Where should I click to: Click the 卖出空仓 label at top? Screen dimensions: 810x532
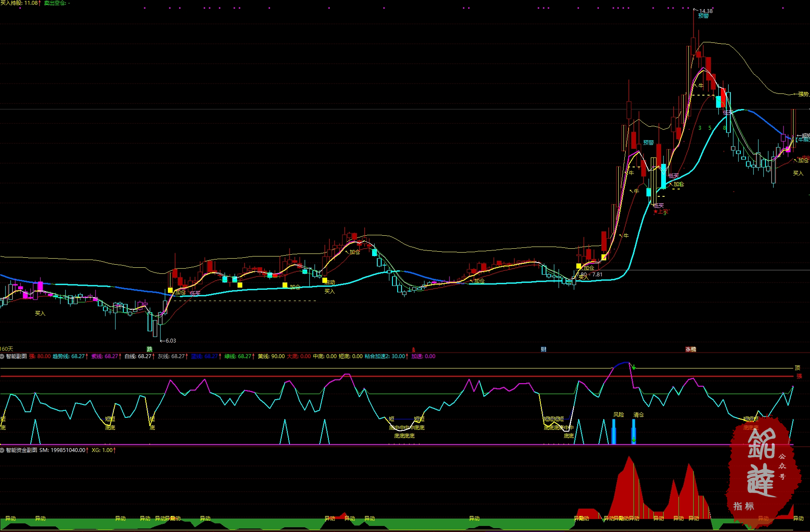[57, 3]
